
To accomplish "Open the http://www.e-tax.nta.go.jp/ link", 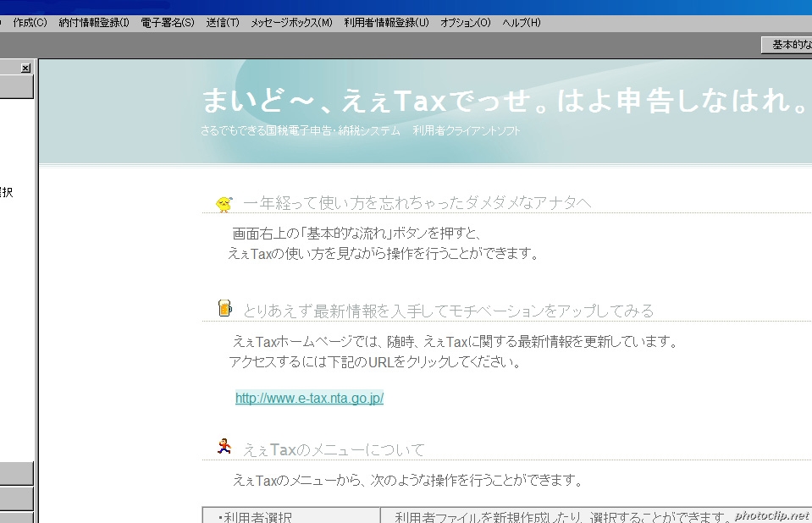I will (309, 398).
